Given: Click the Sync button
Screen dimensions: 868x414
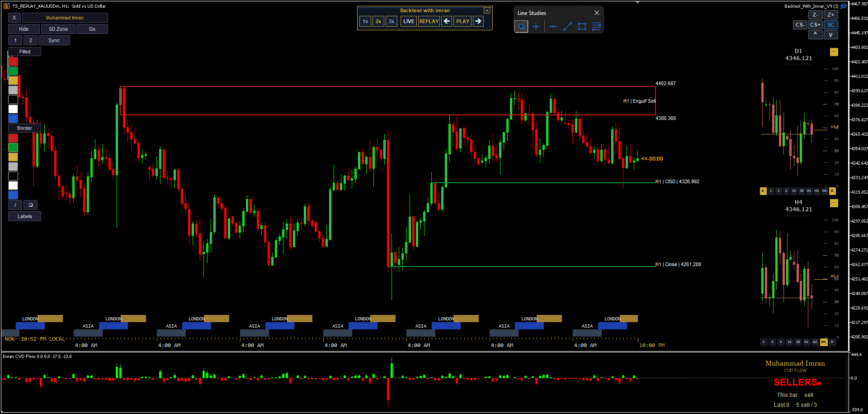Looking at the screenshot, I should [x=54, y=40].
